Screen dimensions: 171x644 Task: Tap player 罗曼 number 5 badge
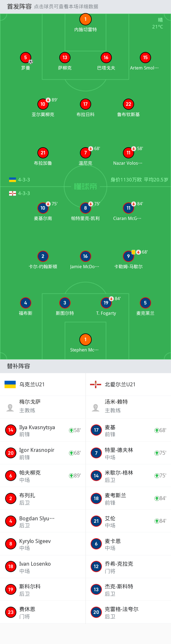point(26,57)
